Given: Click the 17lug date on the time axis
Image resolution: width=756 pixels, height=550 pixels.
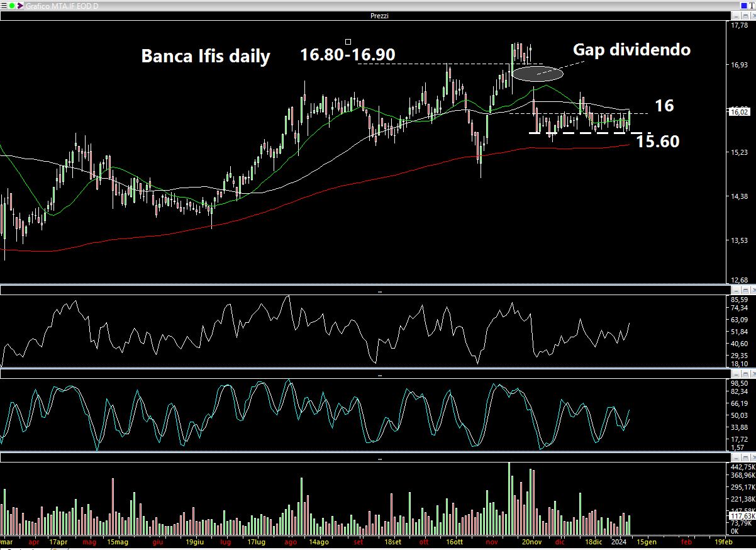Looking at the screenshot, I should [x=255, y=541].
